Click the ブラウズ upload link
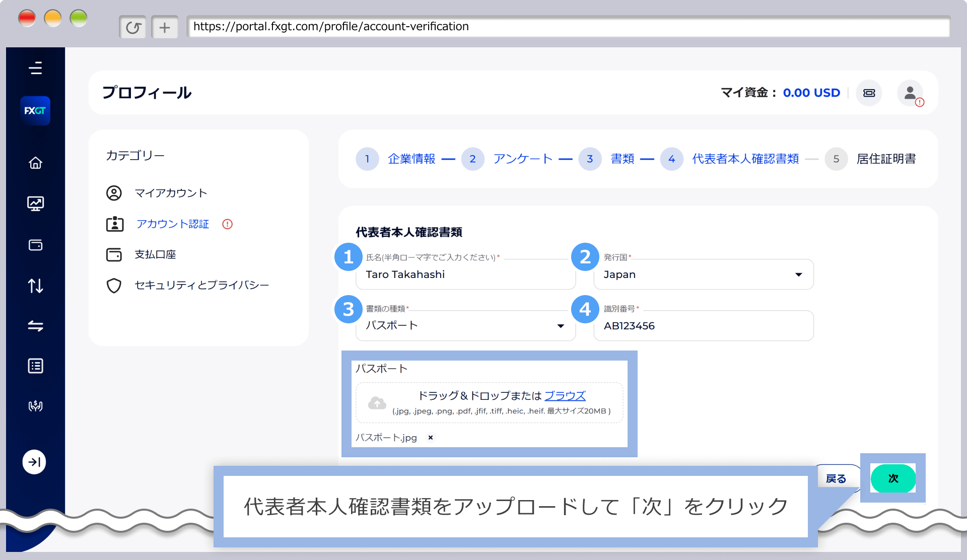967x560 pixels. click(565, 396)
